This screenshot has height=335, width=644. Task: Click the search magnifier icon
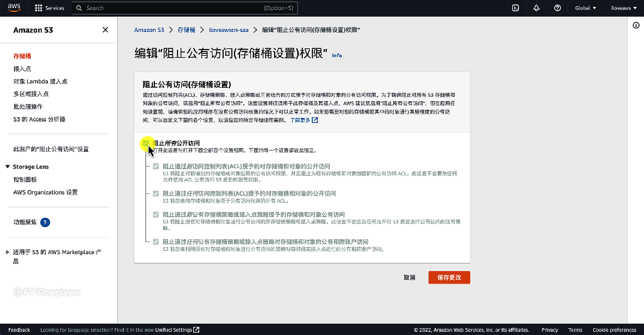pyautogui.click(x=79, y=8)
